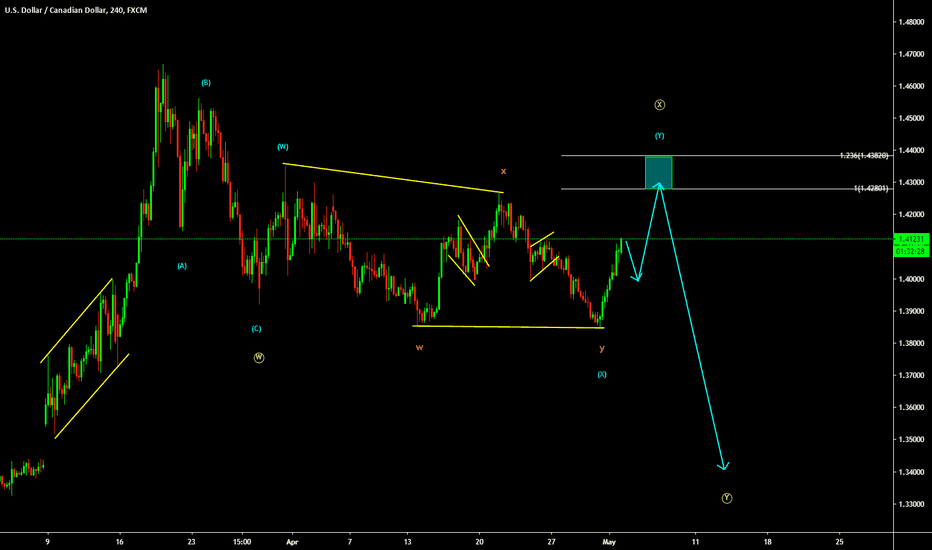Select the cyan (Y) wave label
This screenshot has width=932, height=550.
tap(659, 136)
